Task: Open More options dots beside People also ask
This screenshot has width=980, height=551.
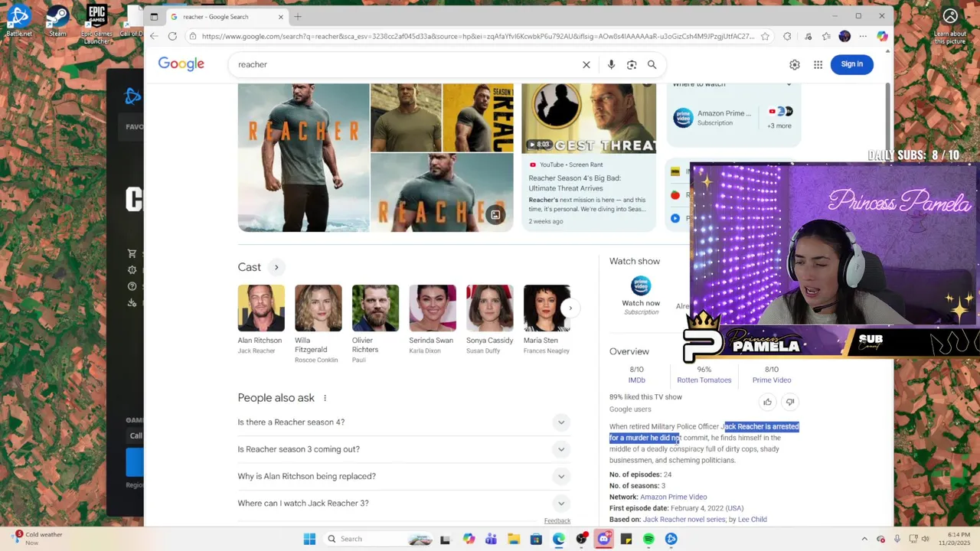Action: (325, 398)
